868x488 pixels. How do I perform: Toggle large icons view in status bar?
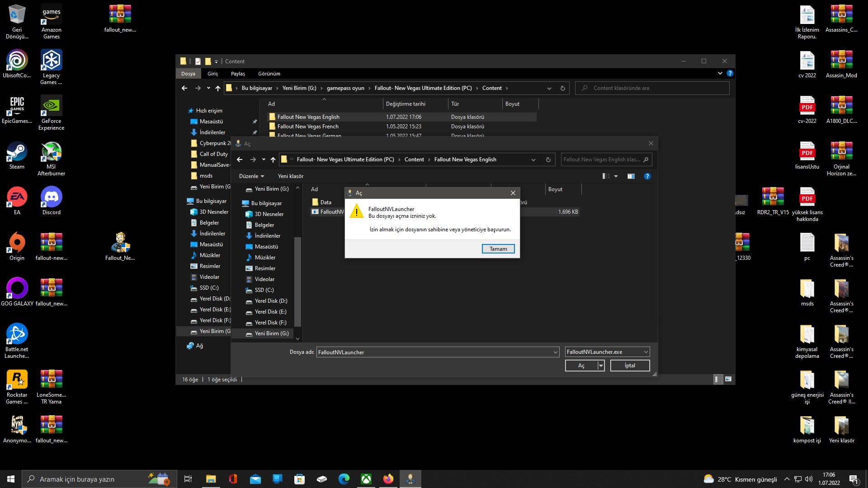[x=728, y=380]
